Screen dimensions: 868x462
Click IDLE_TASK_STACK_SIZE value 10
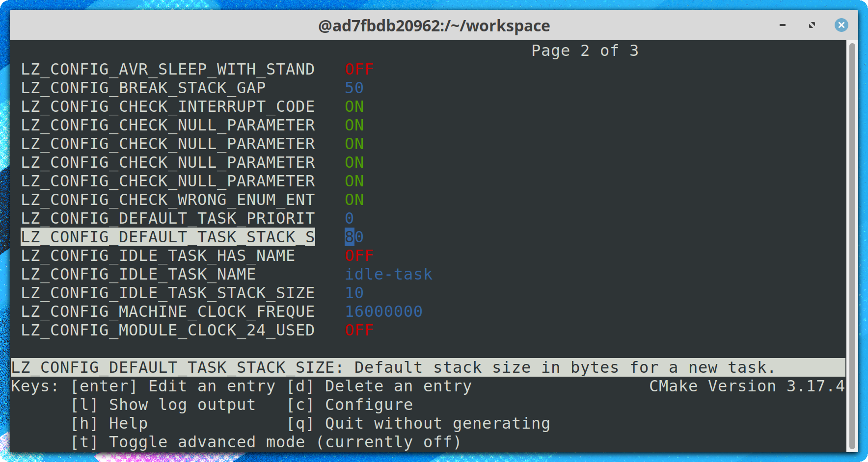(x=354, y=293)
